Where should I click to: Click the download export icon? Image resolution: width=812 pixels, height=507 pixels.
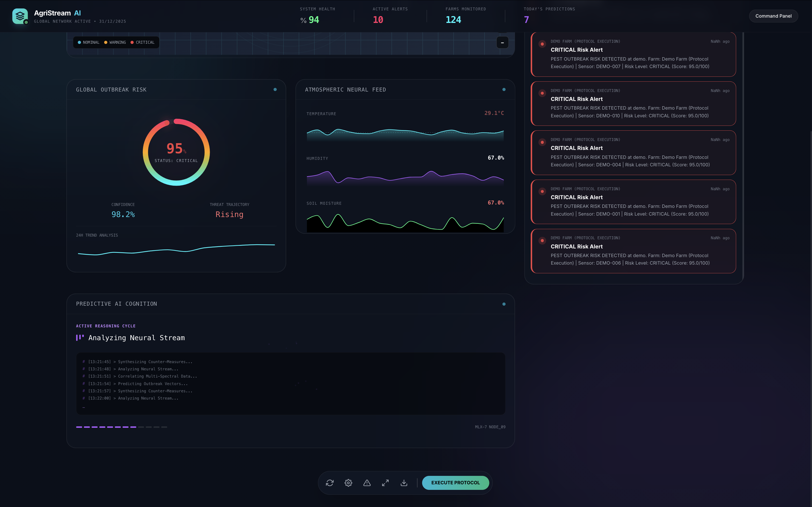tap(404, 483)
